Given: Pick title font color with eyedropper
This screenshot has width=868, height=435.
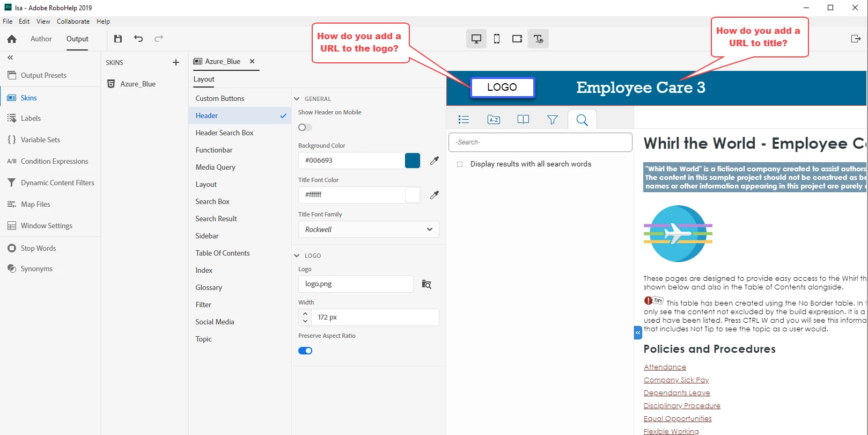Looking at the screenshot, I should [435, 195].
